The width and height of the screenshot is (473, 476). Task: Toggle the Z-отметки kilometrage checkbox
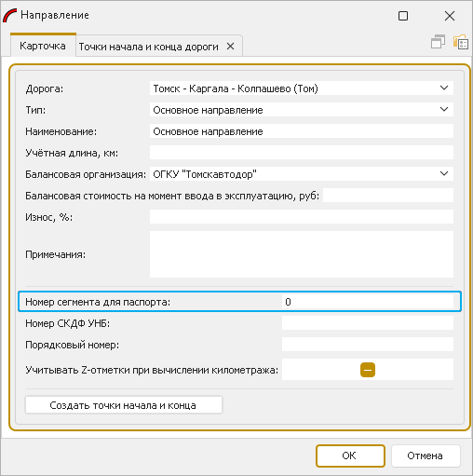(368, 370)
